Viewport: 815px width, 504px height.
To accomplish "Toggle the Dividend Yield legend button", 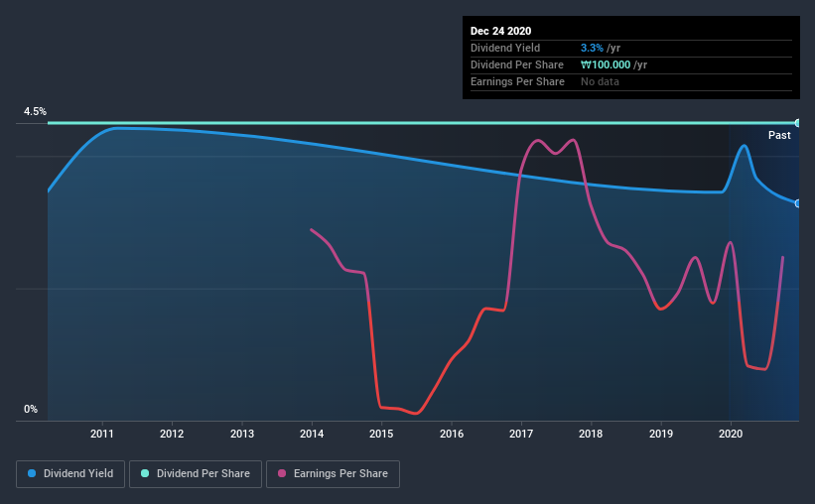I will click(x=70, y=474).
